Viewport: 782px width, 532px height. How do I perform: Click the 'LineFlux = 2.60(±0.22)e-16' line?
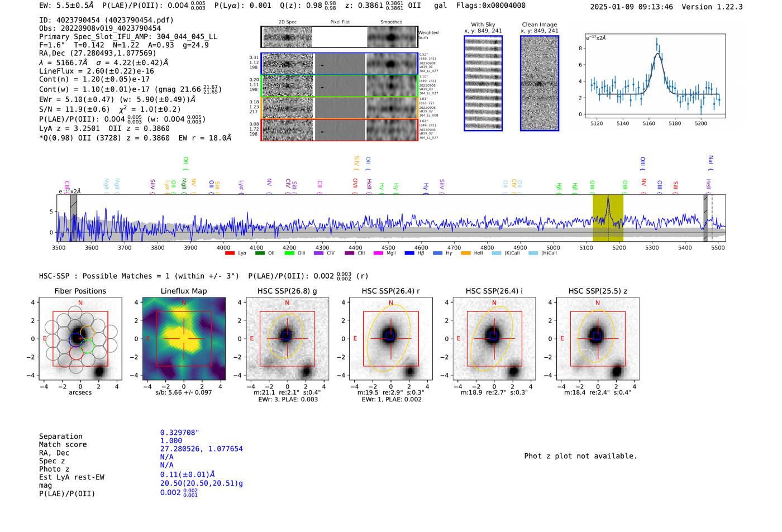97,71
